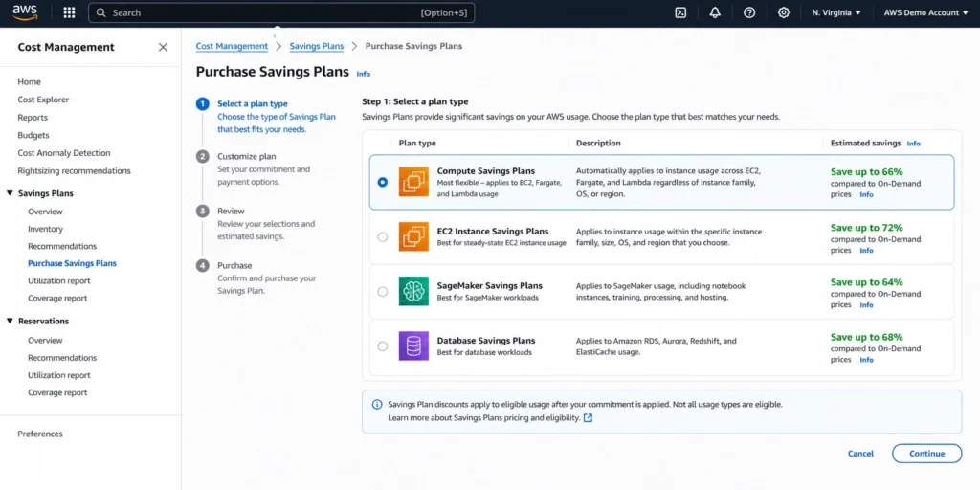Click Info link in EC2 Instance savings cell
980x490 pixels.
coord(866,251)
